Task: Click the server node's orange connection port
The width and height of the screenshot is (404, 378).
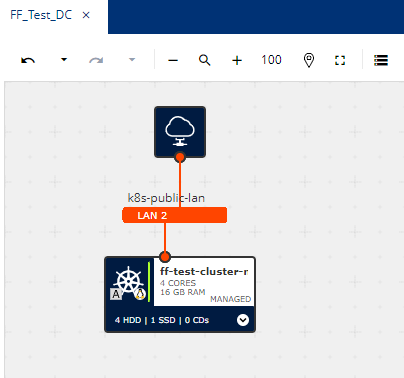Action: 165,257
